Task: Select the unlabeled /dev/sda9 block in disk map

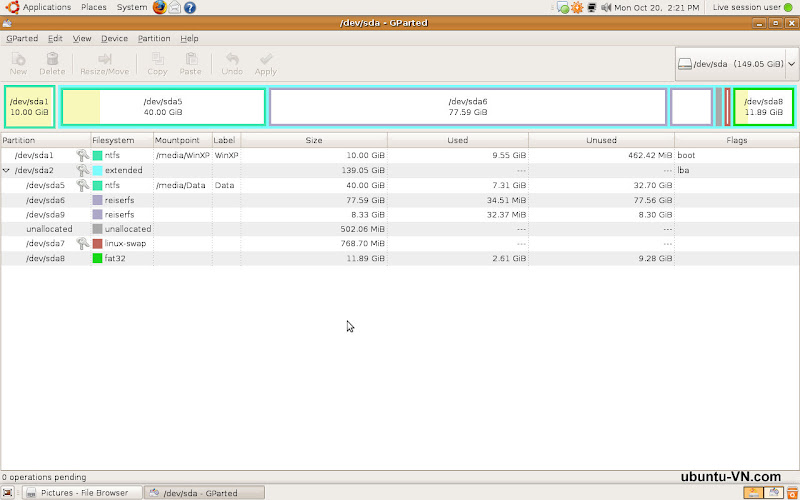Action: [x=691, y=107]
